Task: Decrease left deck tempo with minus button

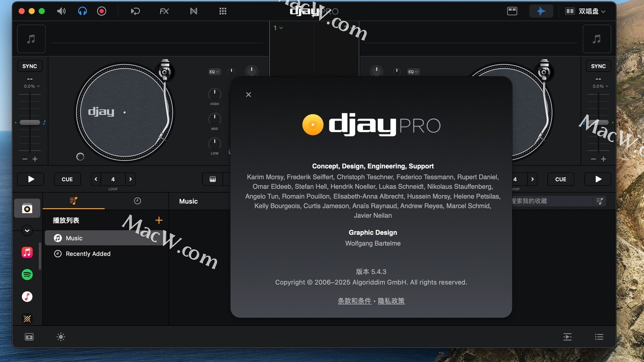Action: [25, 159]
